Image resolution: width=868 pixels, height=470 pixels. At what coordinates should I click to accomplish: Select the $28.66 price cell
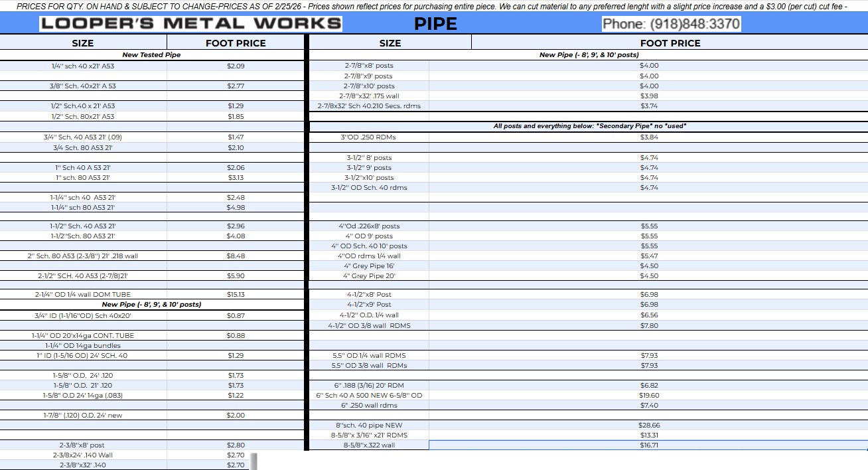(649, 425)
